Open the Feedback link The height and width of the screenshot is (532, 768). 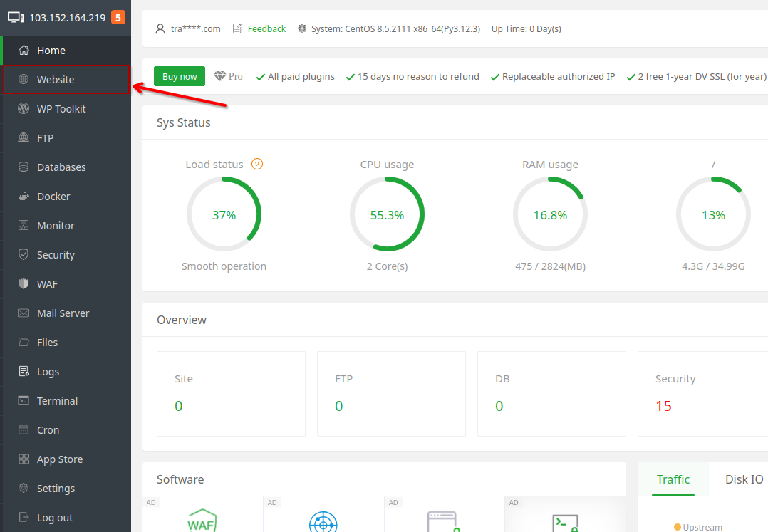(266, 29)
